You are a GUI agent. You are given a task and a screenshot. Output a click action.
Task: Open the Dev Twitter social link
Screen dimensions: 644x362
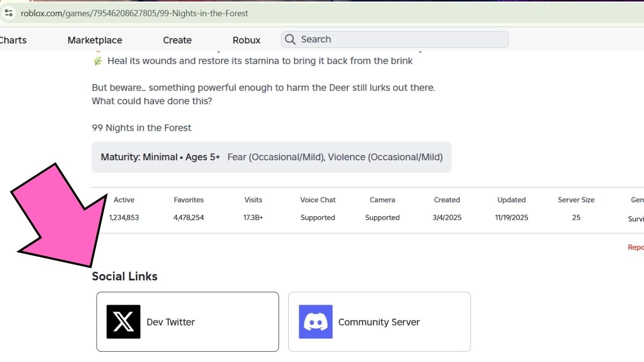[x=187, y=321]
